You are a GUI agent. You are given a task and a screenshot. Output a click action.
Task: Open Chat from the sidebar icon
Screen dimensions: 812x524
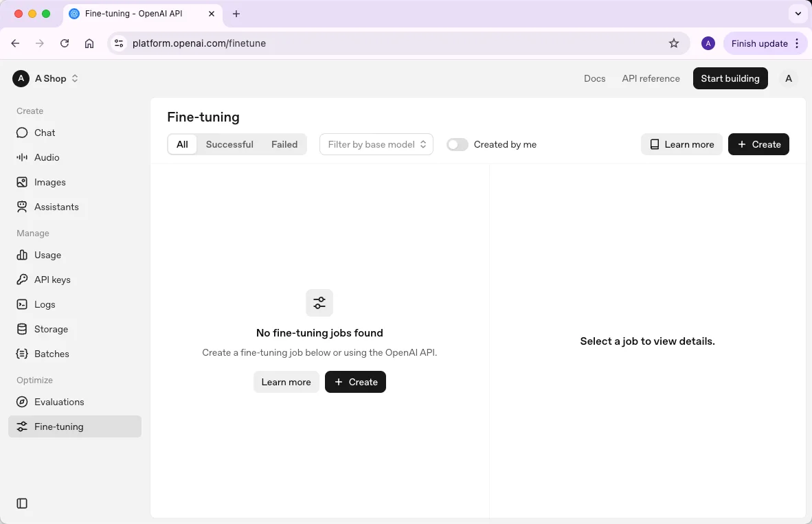22,133
